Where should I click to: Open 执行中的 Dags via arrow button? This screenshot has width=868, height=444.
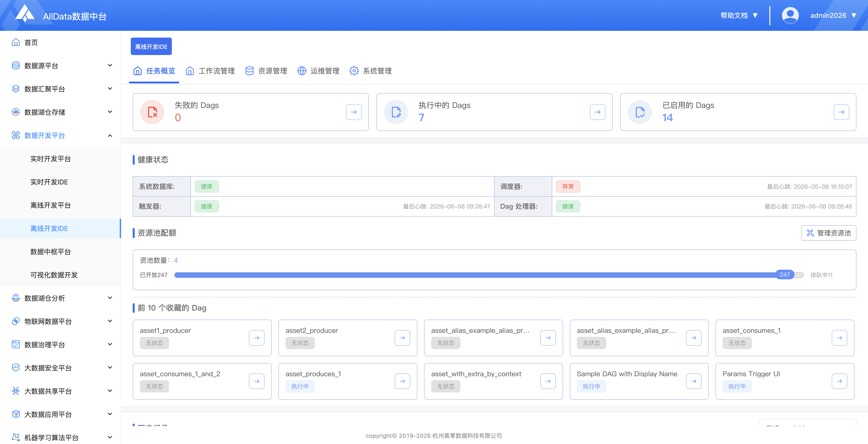coord(597,112)
